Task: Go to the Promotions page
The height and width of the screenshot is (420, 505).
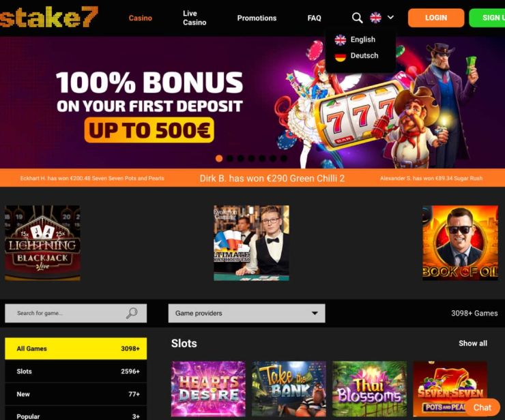Action: coord(257,18)
